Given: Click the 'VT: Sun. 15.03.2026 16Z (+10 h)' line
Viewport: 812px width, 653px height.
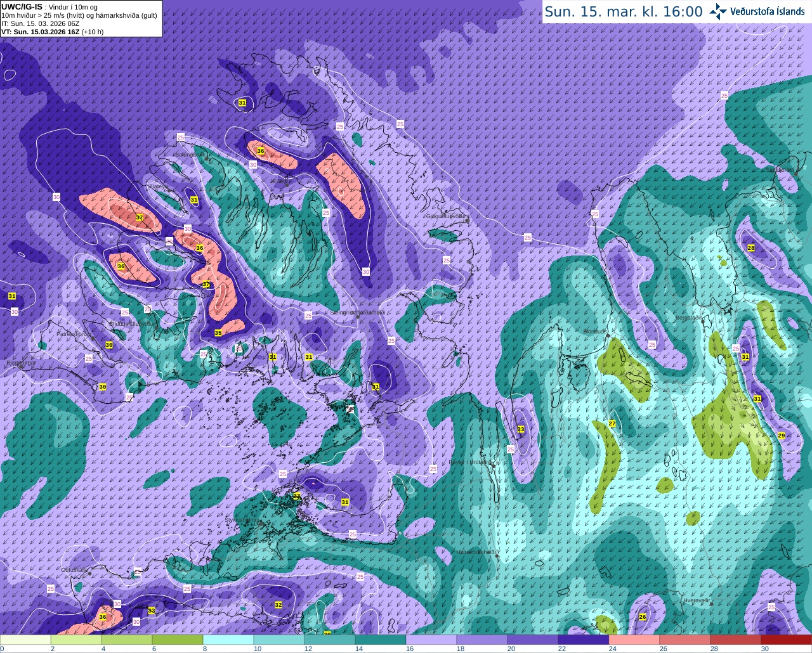Looking at the screenshot, I should (53, 32).
